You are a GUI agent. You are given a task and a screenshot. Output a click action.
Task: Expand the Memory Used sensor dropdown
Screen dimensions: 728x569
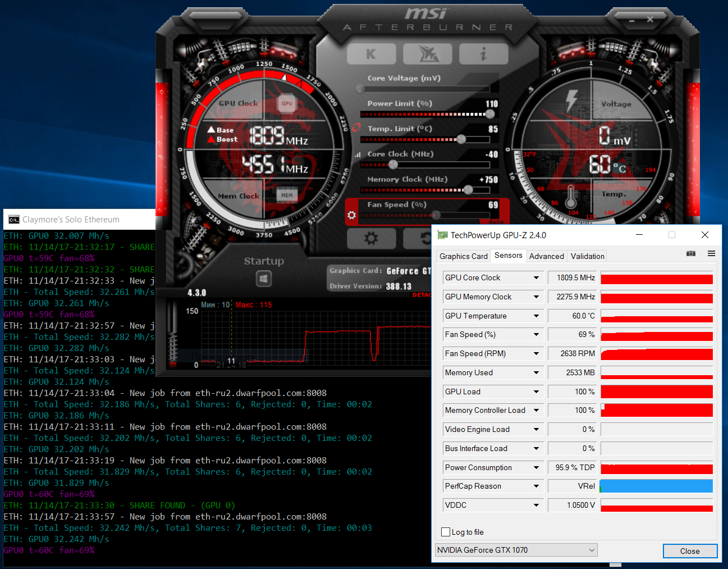tap(536, 373)
